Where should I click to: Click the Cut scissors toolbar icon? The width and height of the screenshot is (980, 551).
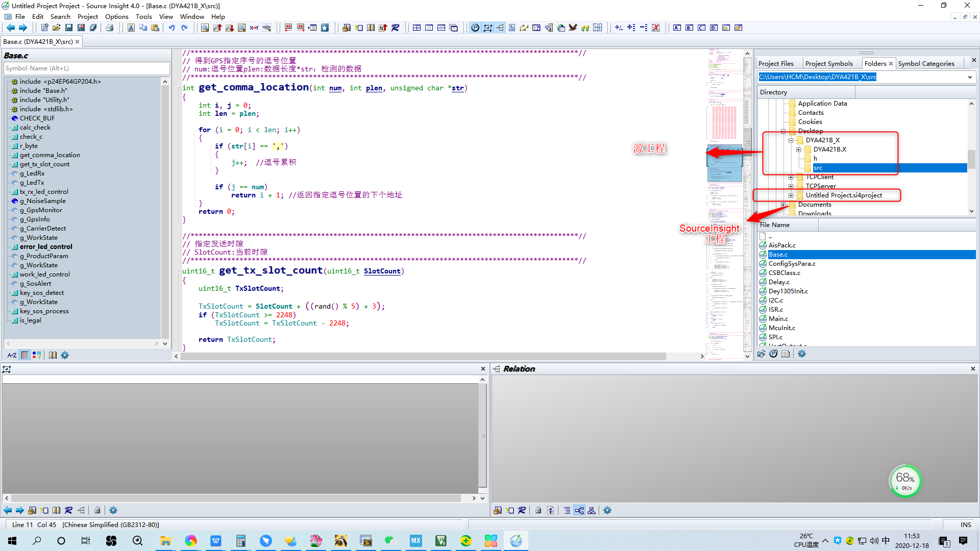(x=131, y=28)
